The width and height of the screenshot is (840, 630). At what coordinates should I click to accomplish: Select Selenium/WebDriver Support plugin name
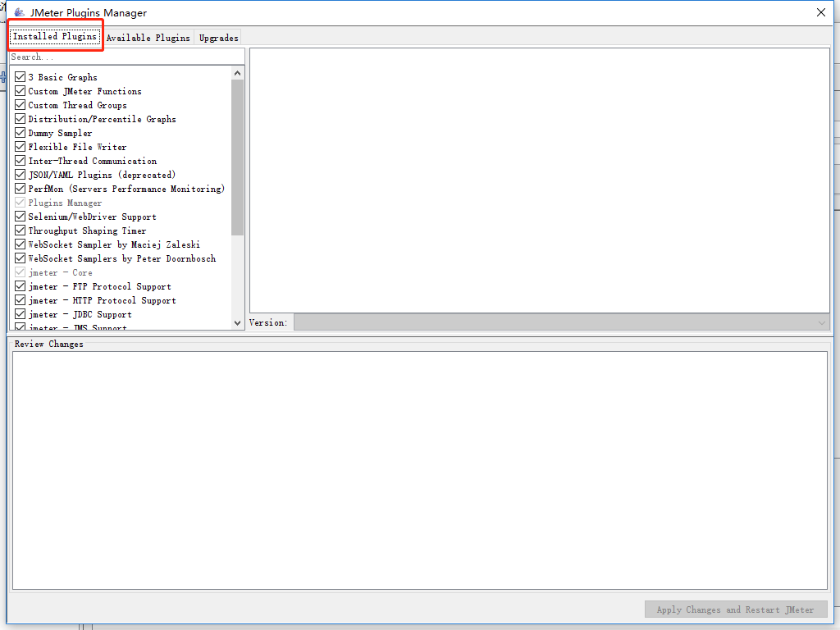pos(92,217)
